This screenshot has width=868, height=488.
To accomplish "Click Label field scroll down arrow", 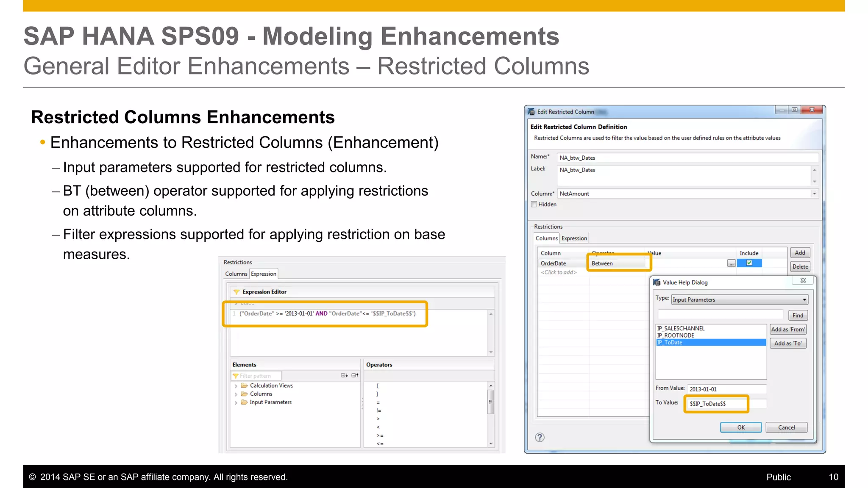I will pos(814,181).
